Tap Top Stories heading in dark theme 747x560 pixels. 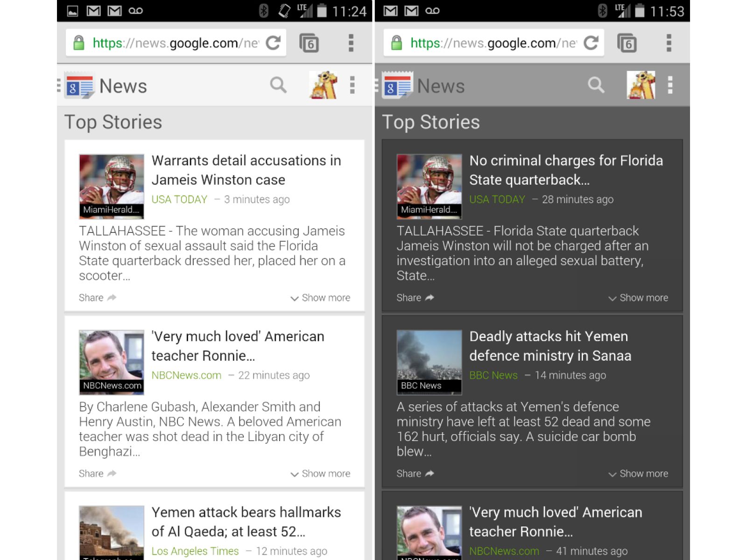click(431, 122)
